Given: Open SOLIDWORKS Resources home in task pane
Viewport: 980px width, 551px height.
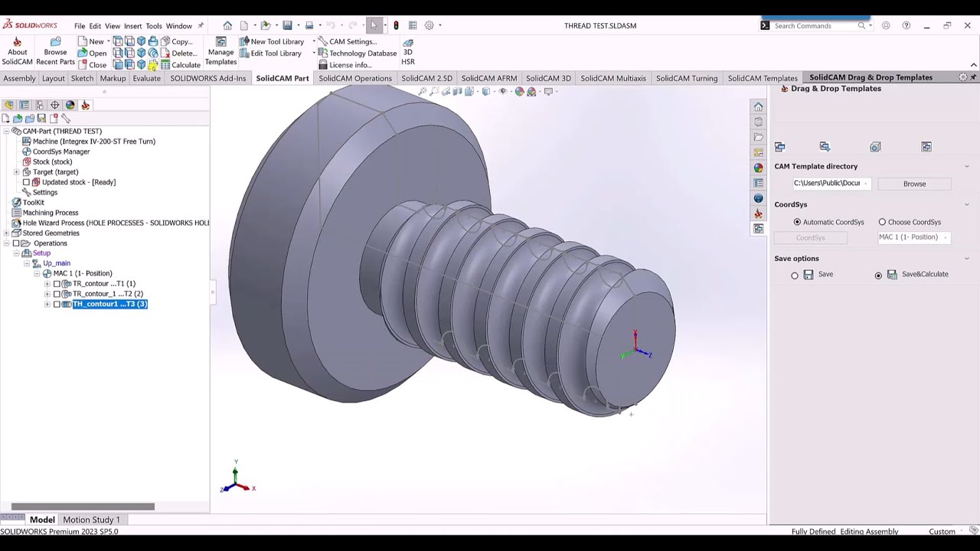Looking at the screenshot, I should (758, 106).
